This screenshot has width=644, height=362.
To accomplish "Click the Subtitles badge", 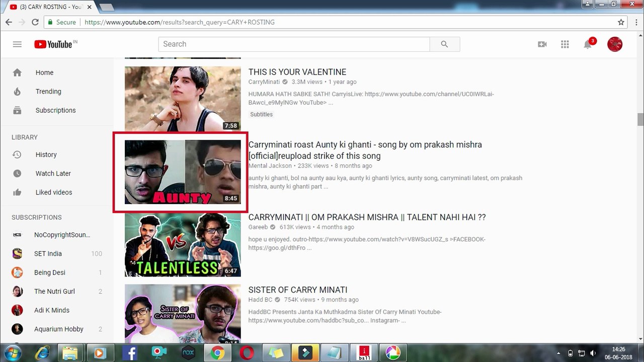I will [262, 115].
